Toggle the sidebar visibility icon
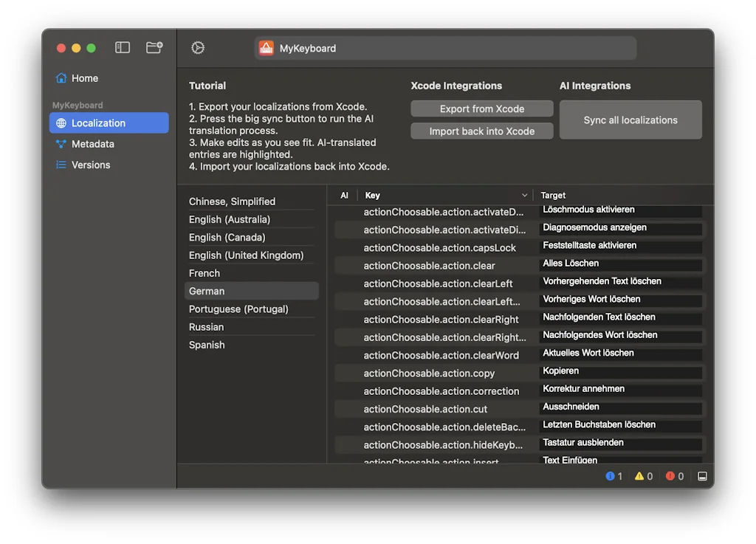The width and height of the screenshot is (756, 544). tap(123, 48)
